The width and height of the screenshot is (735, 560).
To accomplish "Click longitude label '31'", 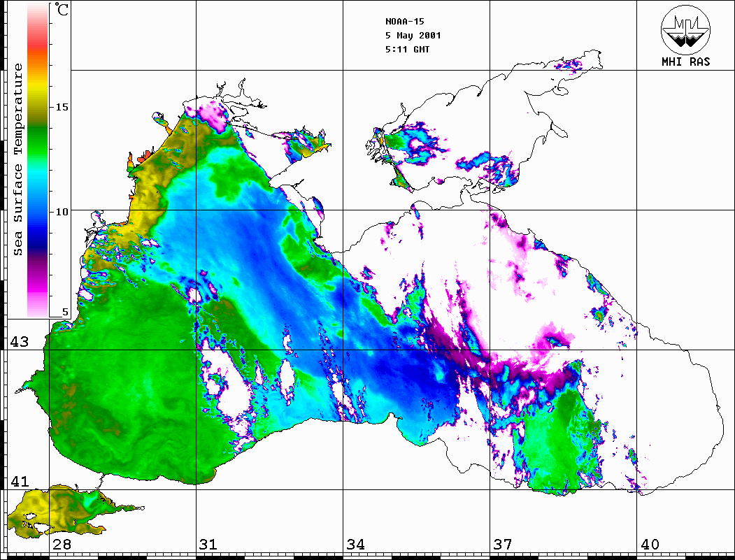I will (x=208, y=544).
